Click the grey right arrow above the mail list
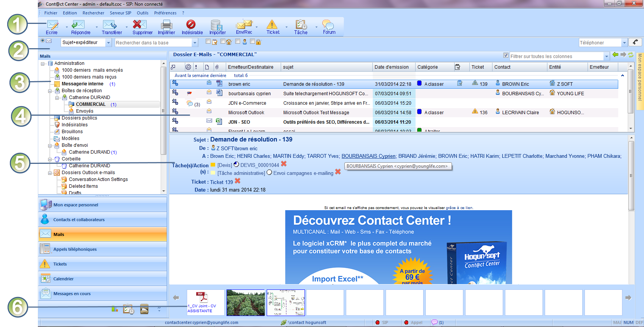The width and height of the screenshot is (644, 327). [623, 55]
